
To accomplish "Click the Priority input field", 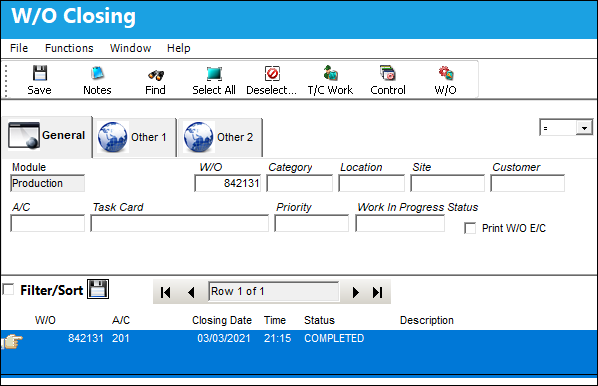I will [312, 224].
